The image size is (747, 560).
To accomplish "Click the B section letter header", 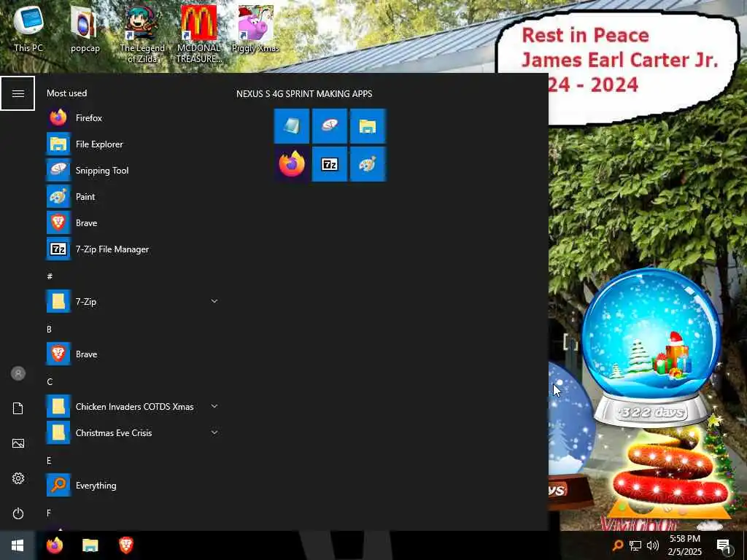I will click(49, 329).
